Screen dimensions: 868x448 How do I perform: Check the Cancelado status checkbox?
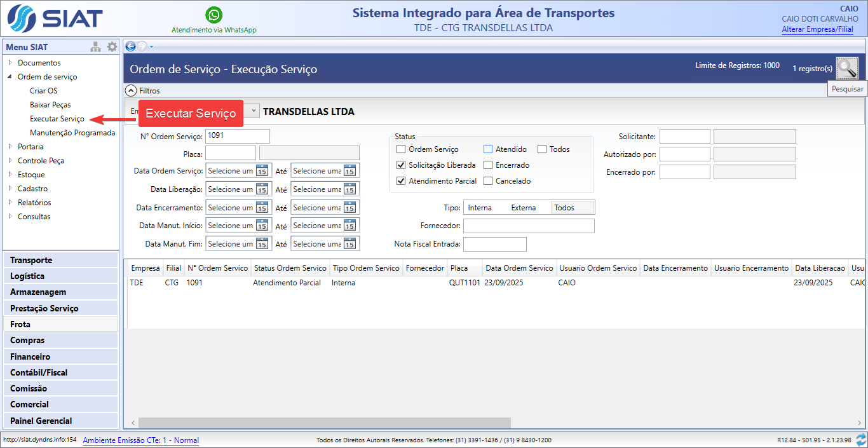coord(488,181)
